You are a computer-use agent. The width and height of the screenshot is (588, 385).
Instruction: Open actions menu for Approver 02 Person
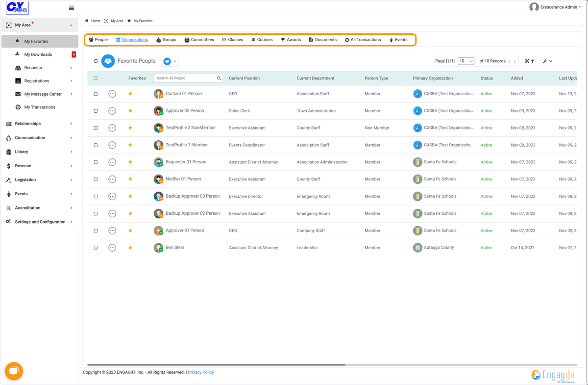(x=112, y=111)
